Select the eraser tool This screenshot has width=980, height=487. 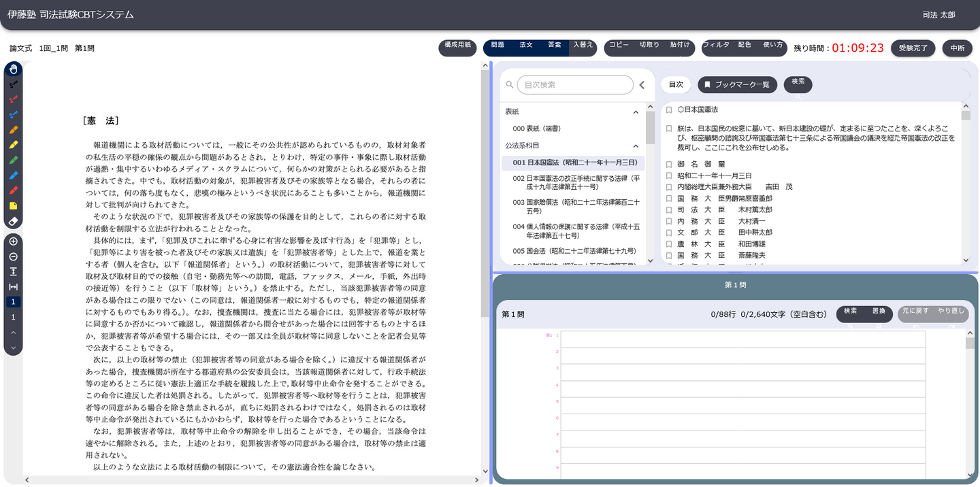[13, 222]
